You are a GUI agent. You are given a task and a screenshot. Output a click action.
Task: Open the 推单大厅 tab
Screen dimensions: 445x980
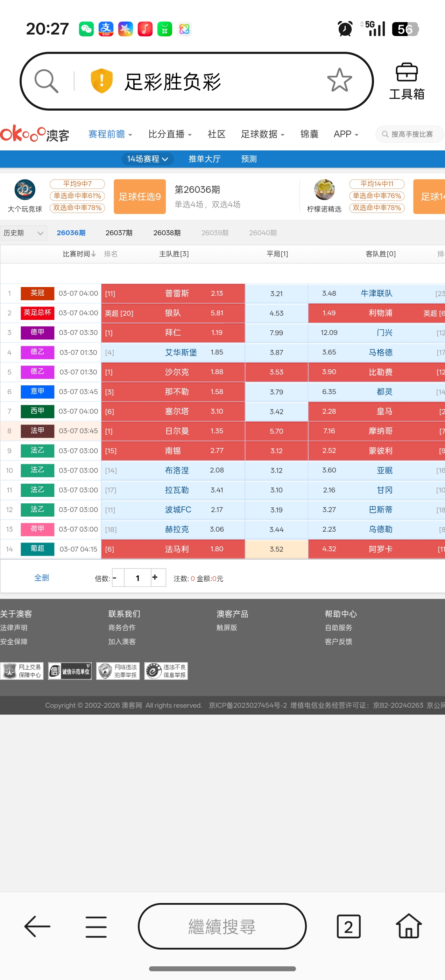pos(204,159)
